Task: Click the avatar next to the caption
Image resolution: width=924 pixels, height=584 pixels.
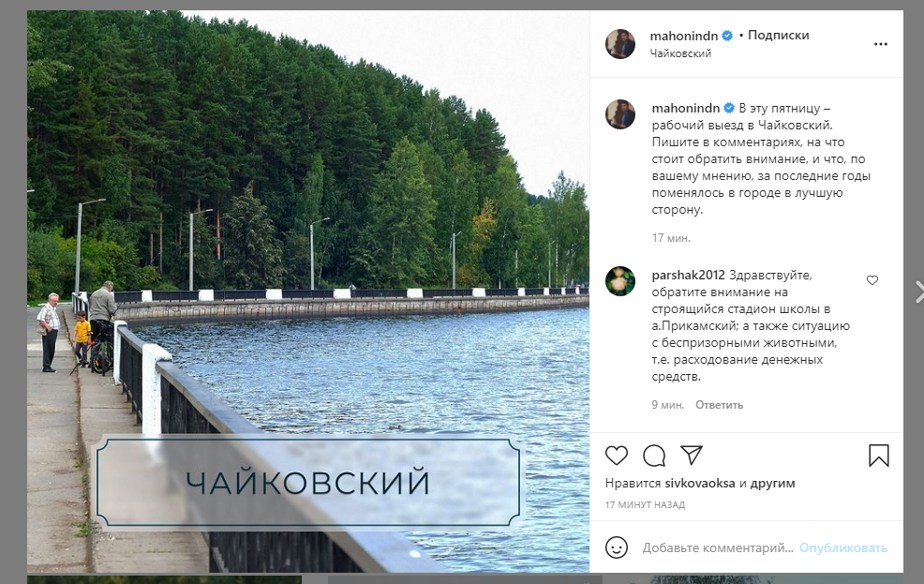Action: pos(620,114)
